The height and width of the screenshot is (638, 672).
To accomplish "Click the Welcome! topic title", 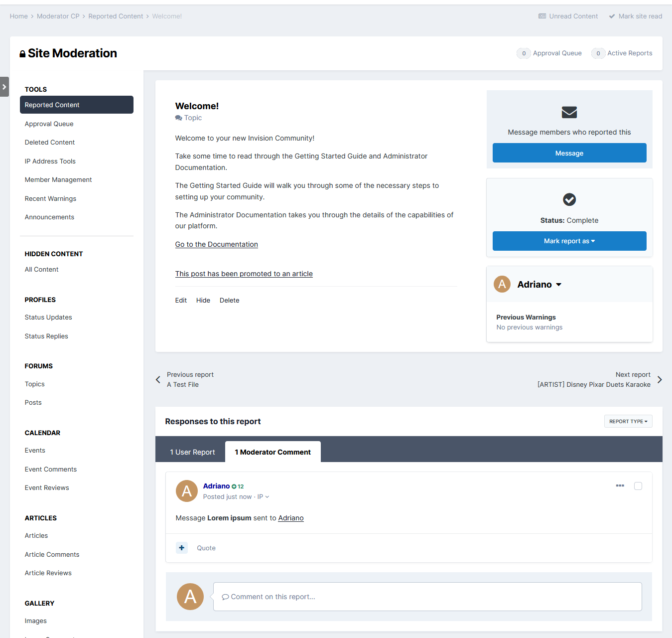I will click(x=197, y=106).
